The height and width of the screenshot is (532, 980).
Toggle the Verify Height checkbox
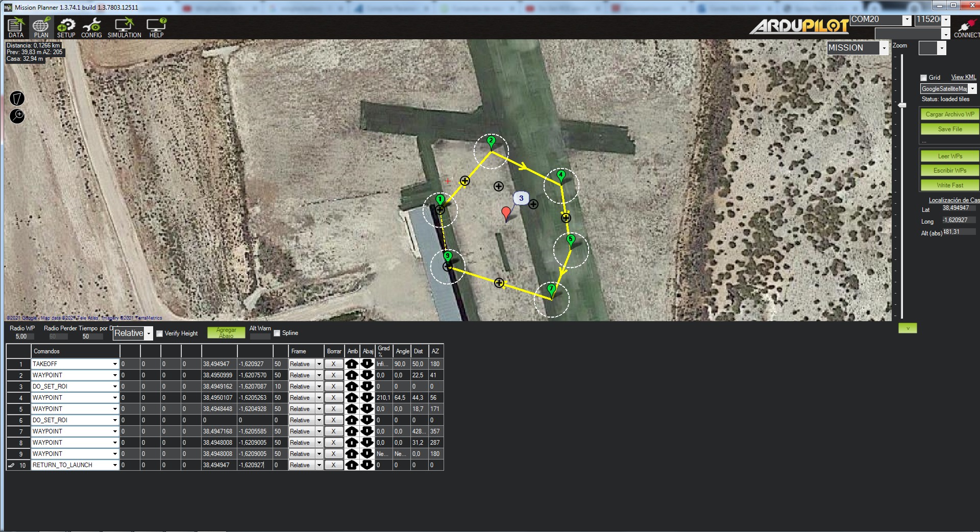(x=159, y=333)
